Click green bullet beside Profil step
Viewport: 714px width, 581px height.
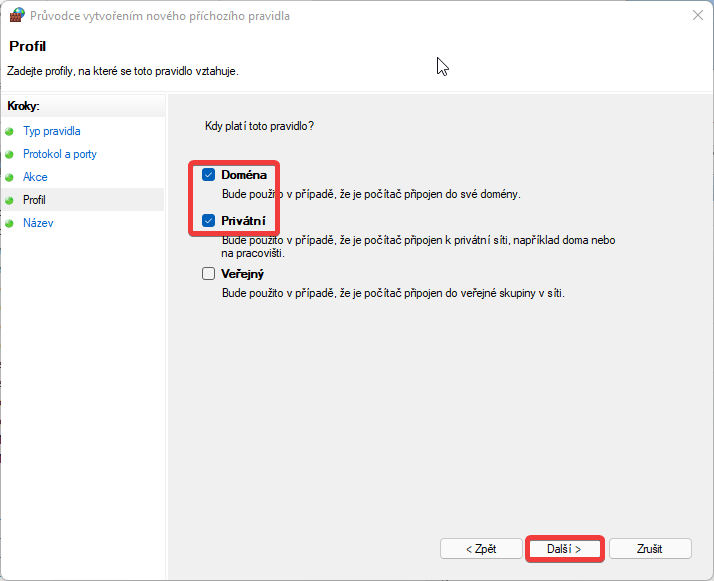pyautogui.click(x=9, y=200)
